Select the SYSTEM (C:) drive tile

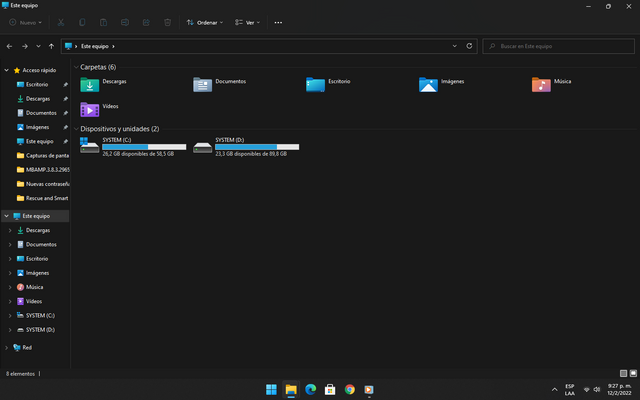[x=133, y=147]
